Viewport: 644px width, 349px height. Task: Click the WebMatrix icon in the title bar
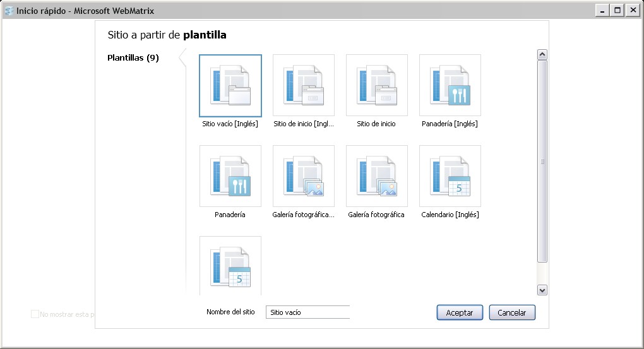point(9,11)
